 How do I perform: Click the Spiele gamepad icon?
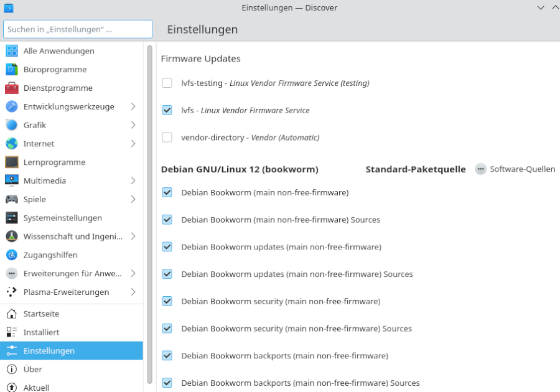tap(12, 199)
